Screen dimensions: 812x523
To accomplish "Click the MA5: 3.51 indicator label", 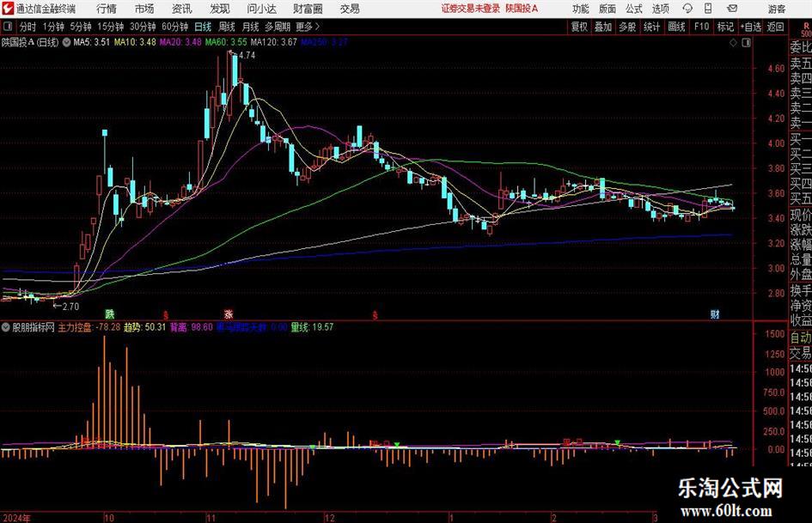I will (92, 42).
